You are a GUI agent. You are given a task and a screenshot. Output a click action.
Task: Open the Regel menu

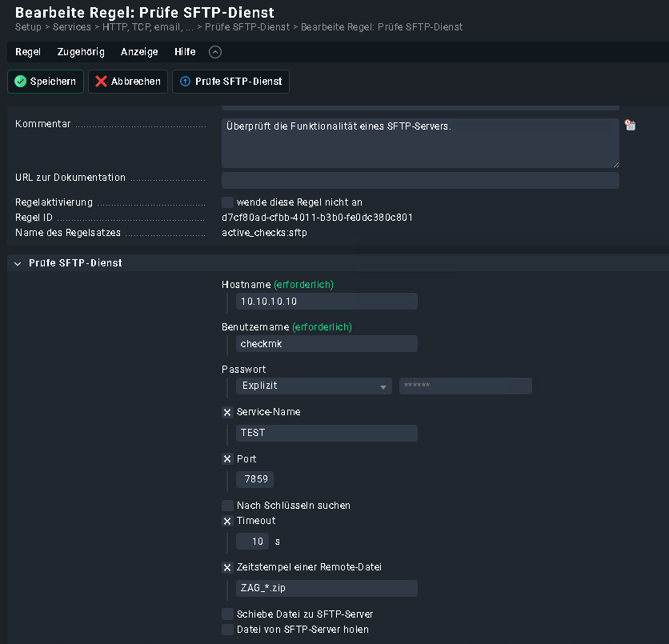tap(28, 52)
